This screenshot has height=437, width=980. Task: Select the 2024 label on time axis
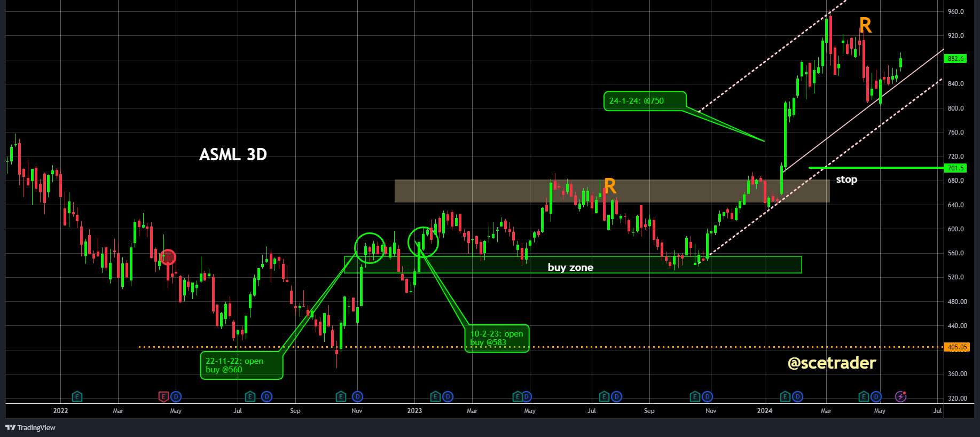[x=764, y=411]
